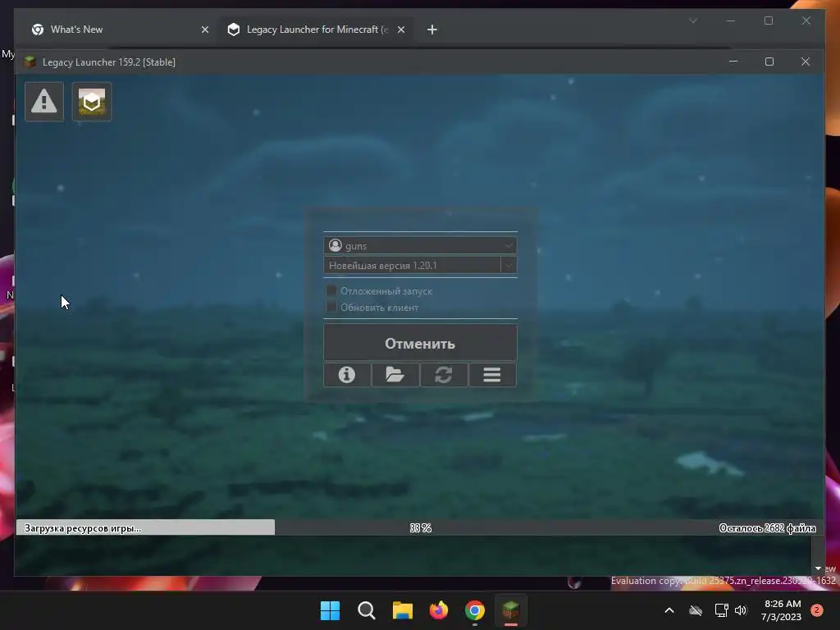The width and height of the screenshot is (840, 630).
Task: Show hidden system tray icons
Action: 669,610
